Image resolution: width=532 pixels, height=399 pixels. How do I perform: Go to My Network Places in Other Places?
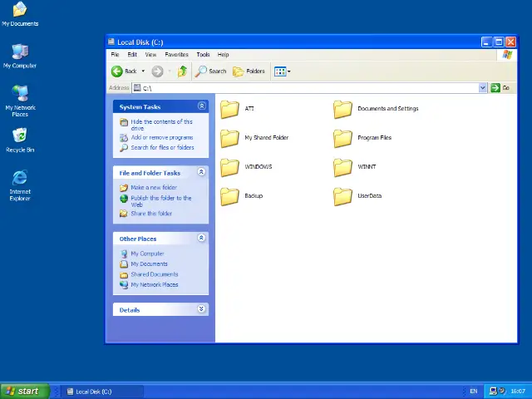tap(155, 284)
